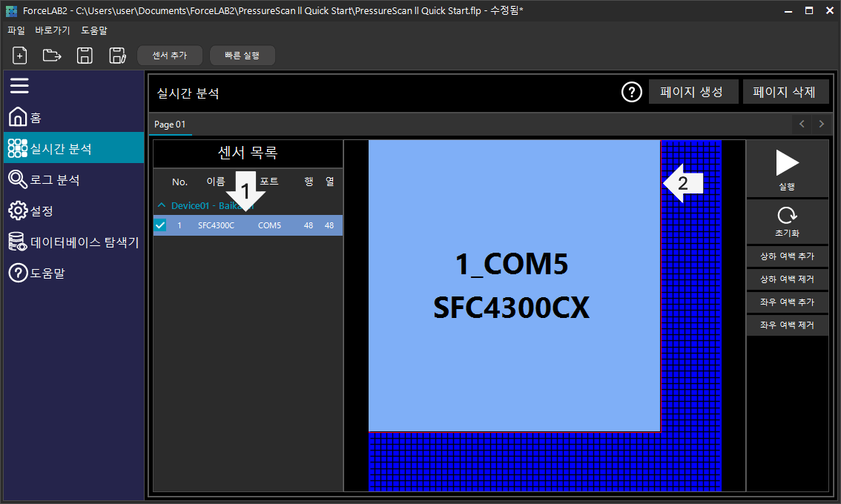Open the 바로가기 menu
Screen dimensions: 841x504
coord(53,30)
